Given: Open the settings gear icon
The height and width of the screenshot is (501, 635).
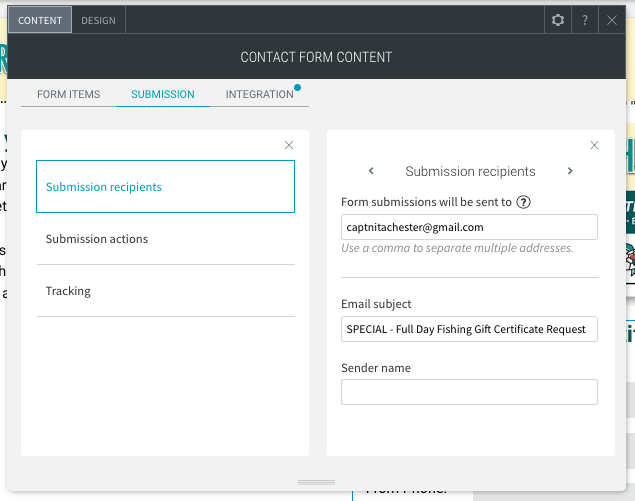Looking at the screenshot, I should pos(558,20).
